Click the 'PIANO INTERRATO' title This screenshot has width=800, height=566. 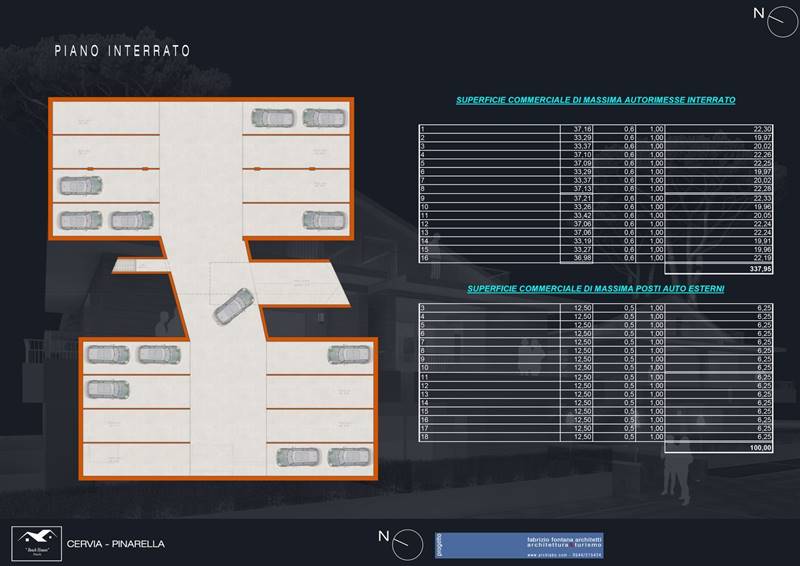click(122, 50)
